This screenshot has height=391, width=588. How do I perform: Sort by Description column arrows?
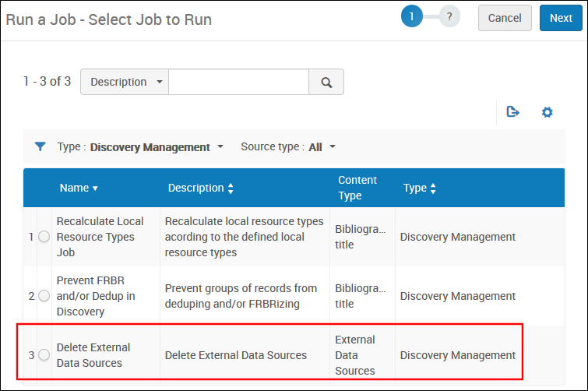point(231,188)
